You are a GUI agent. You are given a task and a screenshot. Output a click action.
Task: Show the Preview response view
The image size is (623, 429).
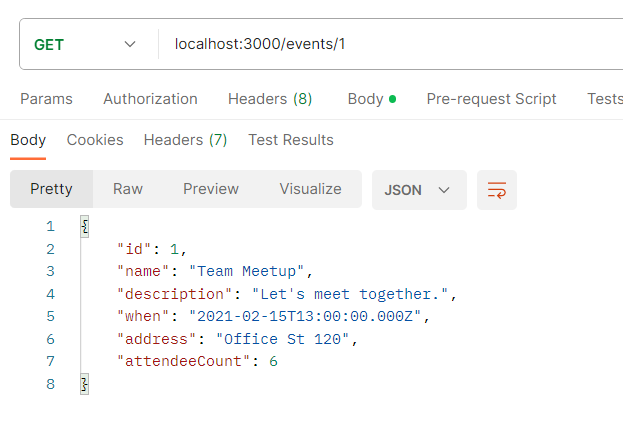(x=211, y=189)
